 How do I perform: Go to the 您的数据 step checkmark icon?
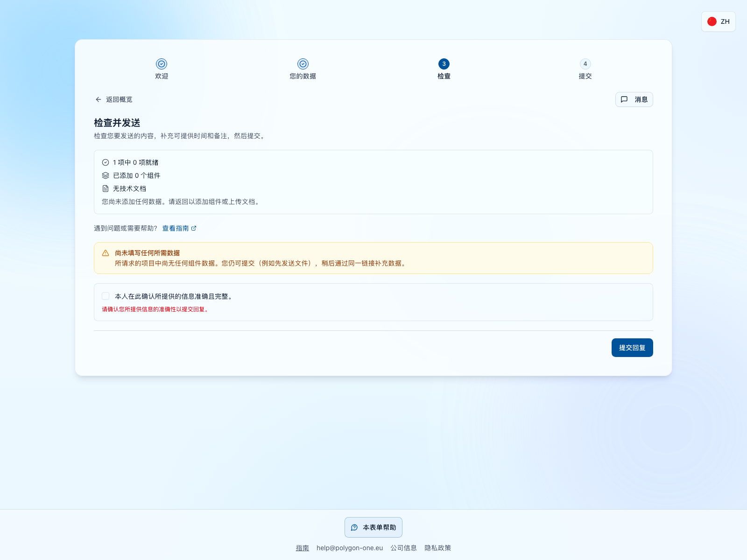point(303,64)
